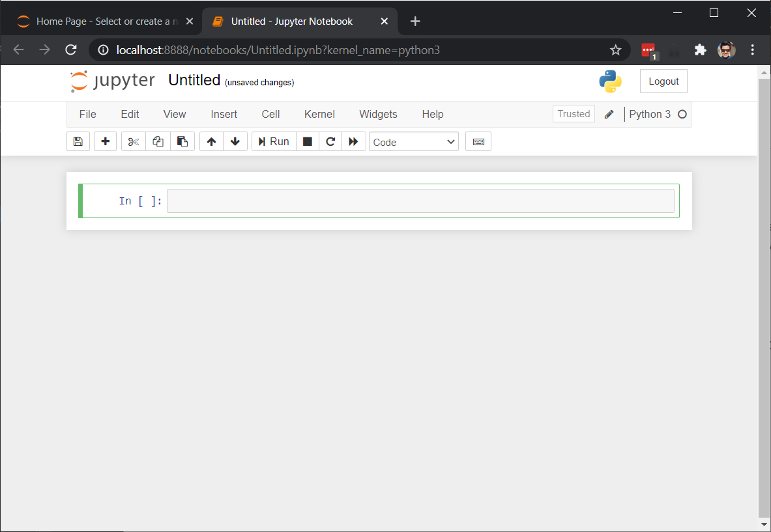771x532 pixels.
Task: Open Chrome's three-dot menu
Action: click(x=752, y=49)
